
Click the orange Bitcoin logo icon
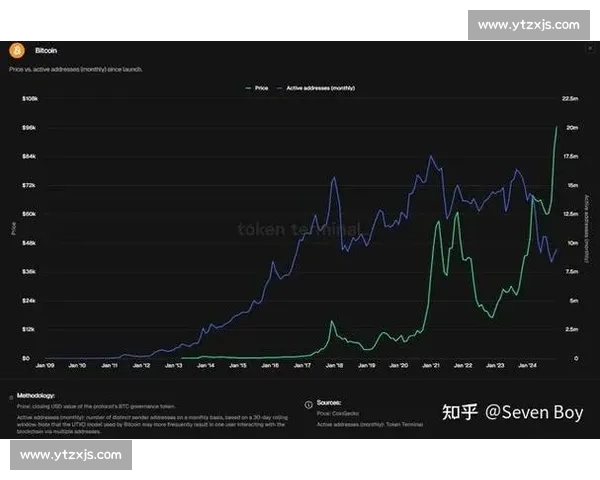(16, 49)
